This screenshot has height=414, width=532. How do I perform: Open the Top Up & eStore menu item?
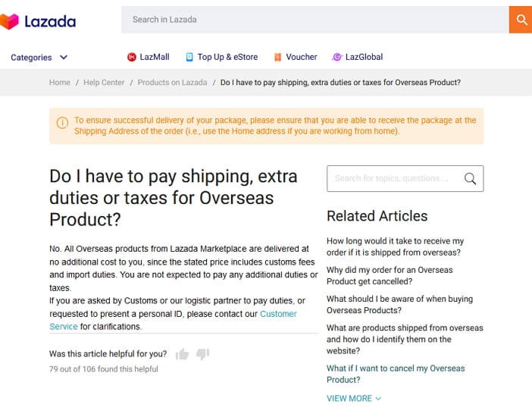tap(222, 57)
